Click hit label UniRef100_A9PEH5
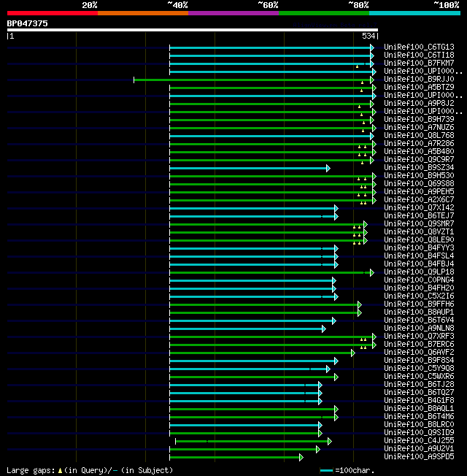The image size is (467, 476). (419, 191)
